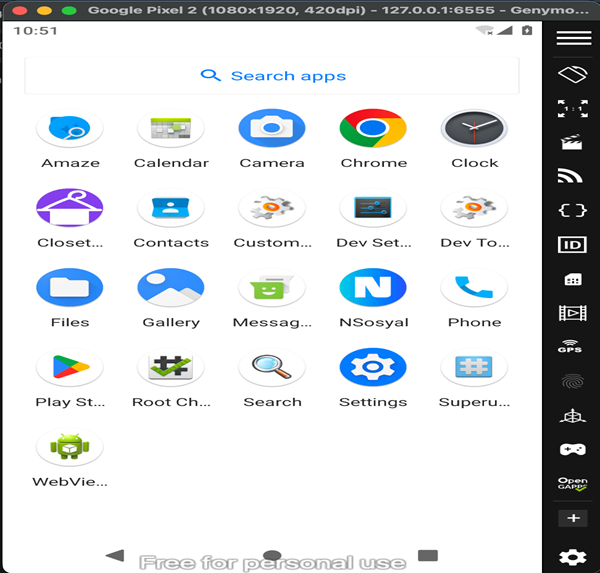
Task: Tap the Android recent apps button
Action: pyautogui.click(x=428, y=555)
